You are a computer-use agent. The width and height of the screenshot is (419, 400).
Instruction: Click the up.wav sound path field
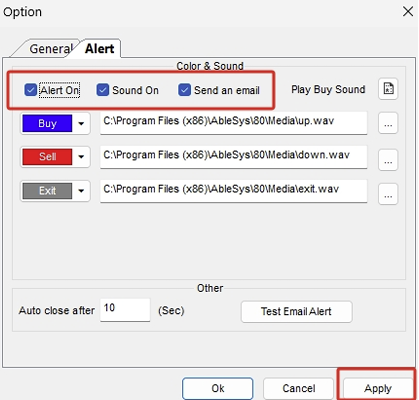point(233,123)
